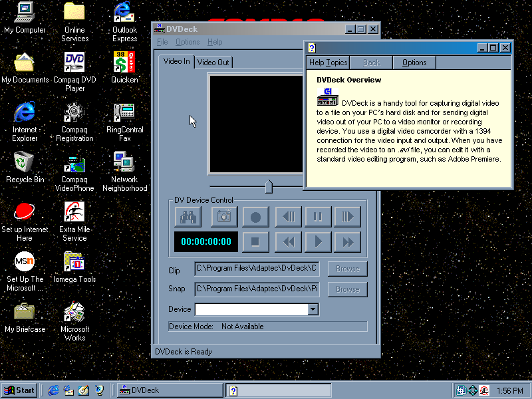Click the 'DVDeck is Ready' status text

(x=184, y=352)
